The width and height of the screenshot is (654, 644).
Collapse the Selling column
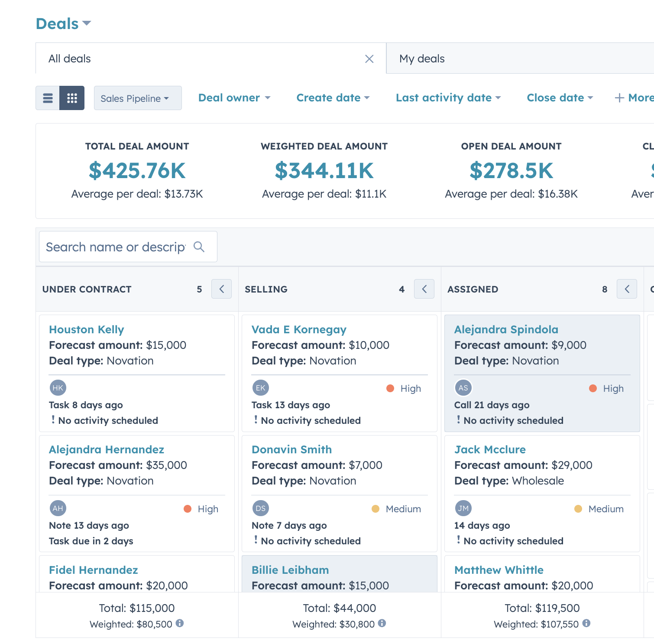point(424,289)
